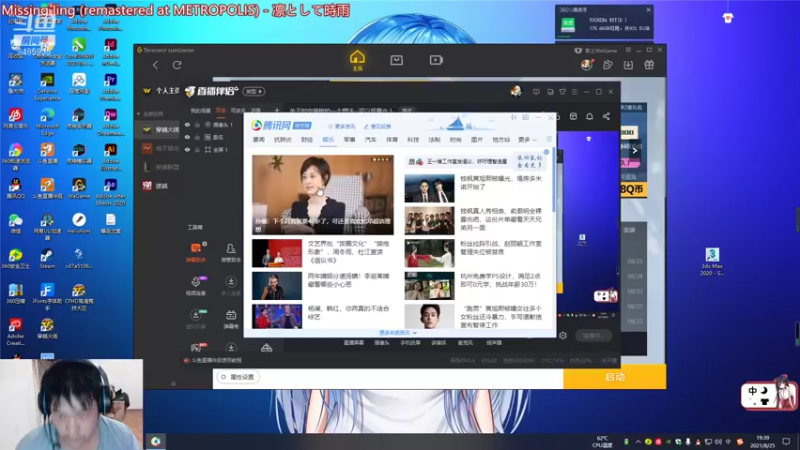800x450 pixels.
Task: Open the WeGame download manager icon
Action: pyautogui.click(x=628, y=65)
